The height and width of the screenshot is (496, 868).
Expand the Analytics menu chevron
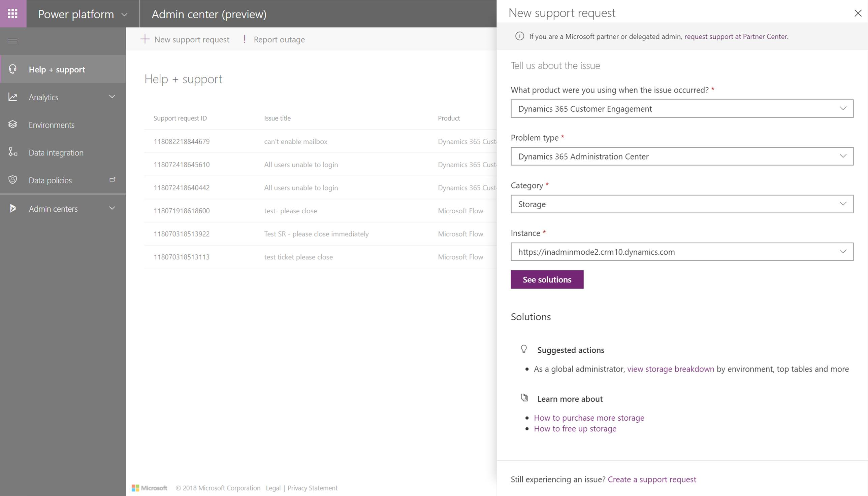point(112,97)
